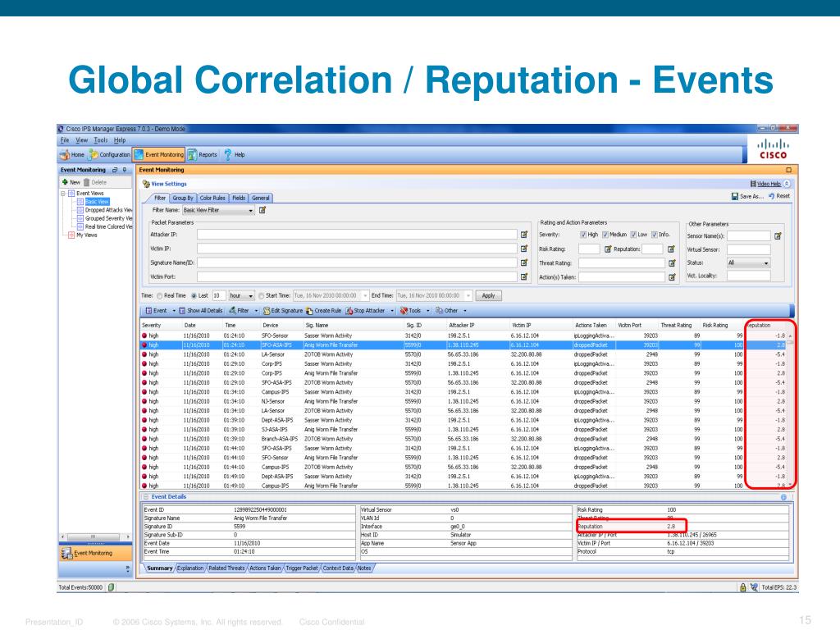Click Show All Details in the event toolbar
Image resolution: width=840 pixels, height=630 pixels.
200,311
